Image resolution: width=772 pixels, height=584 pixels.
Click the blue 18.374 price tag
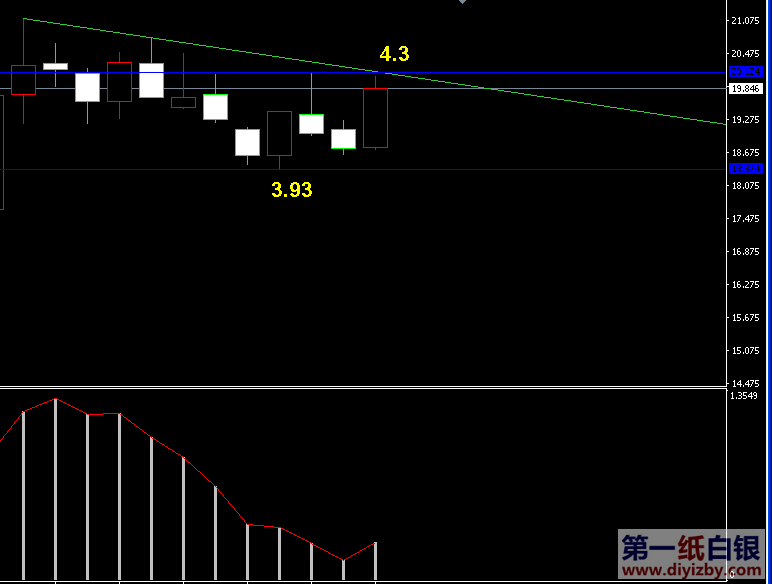click(x=745, y=169)
